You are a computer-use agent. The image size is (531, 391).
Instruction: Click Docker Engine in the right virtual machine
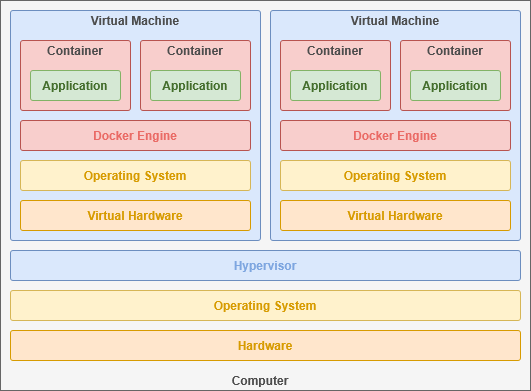click(x=395, y=135)
